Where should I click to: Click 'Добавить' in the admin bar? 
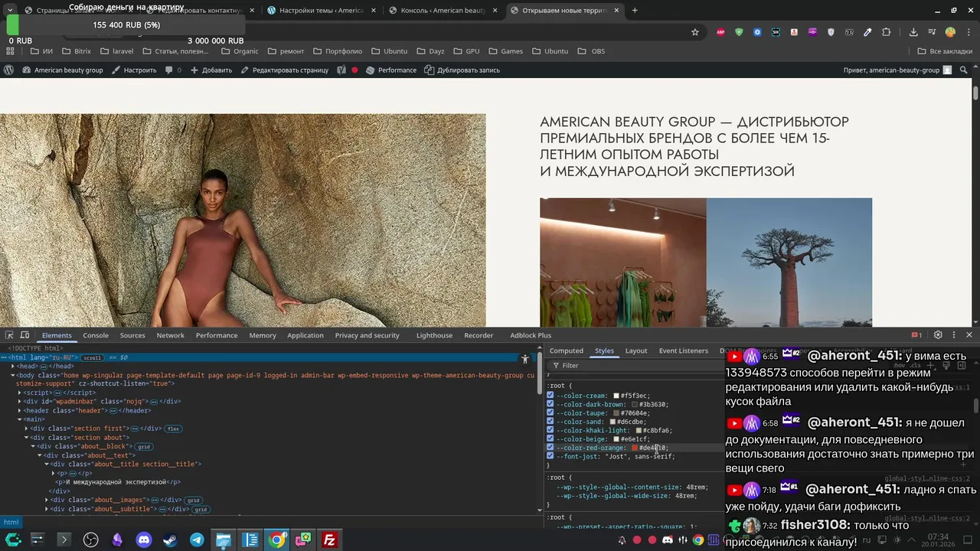point(211,70)
